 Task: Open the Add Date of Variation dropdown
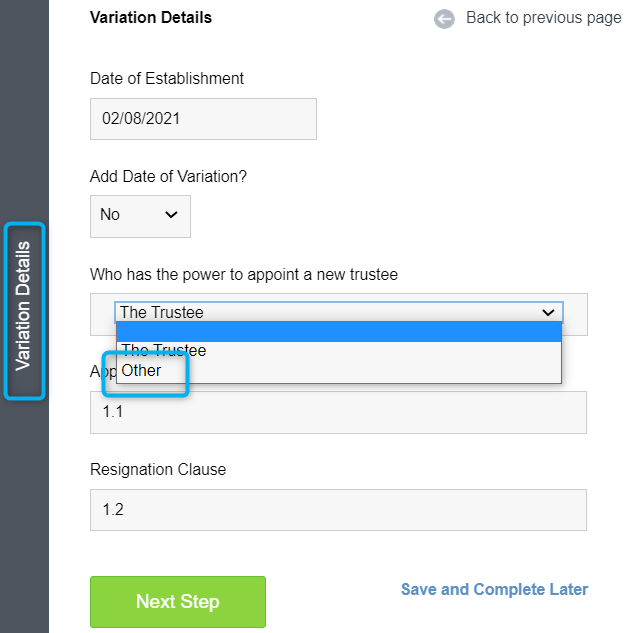pyautogui.click(x=140, y=216)
